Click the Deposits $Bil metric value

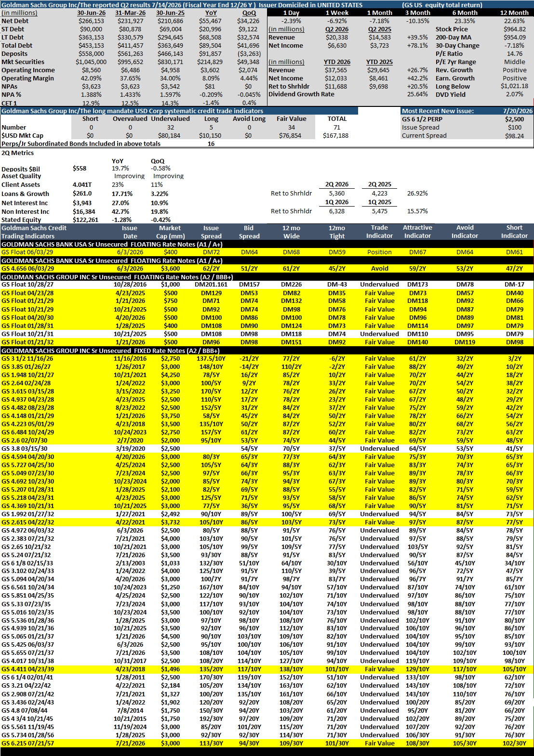click(x=80, y=169)
